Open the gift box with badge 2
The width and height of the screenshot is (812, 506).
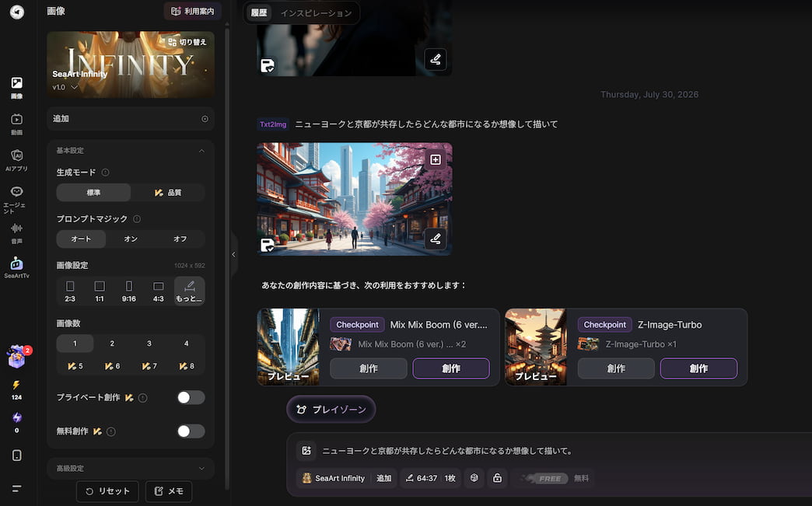[x=17, y=357]
